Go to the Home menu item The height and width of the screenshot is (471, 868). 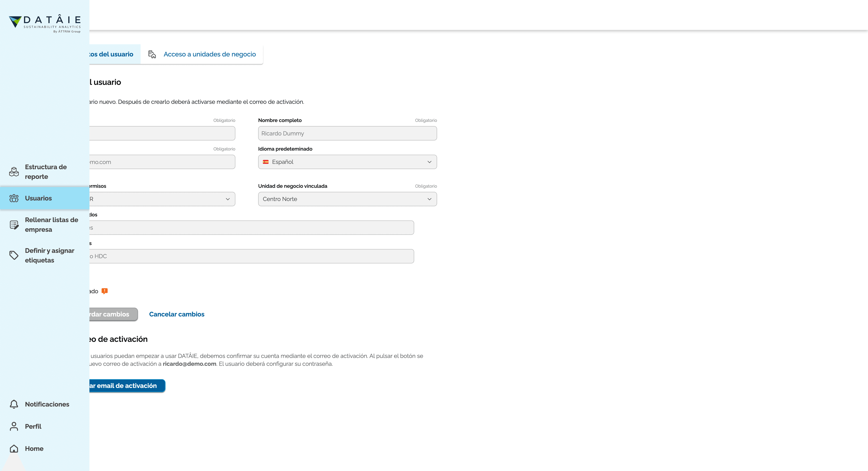pos(45,449)
